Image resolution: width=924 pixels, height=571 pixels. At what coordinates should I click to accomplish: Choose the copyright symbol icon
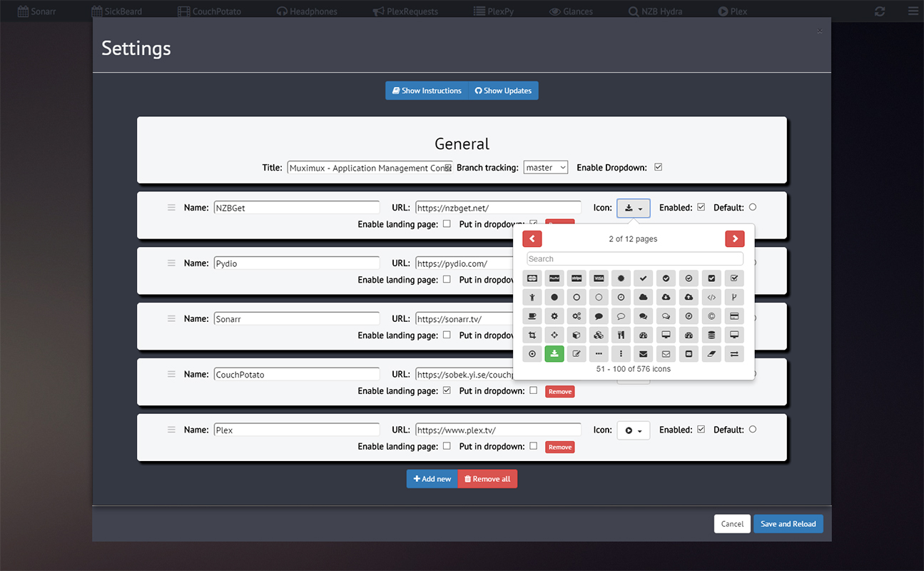(x=711, y=316)
